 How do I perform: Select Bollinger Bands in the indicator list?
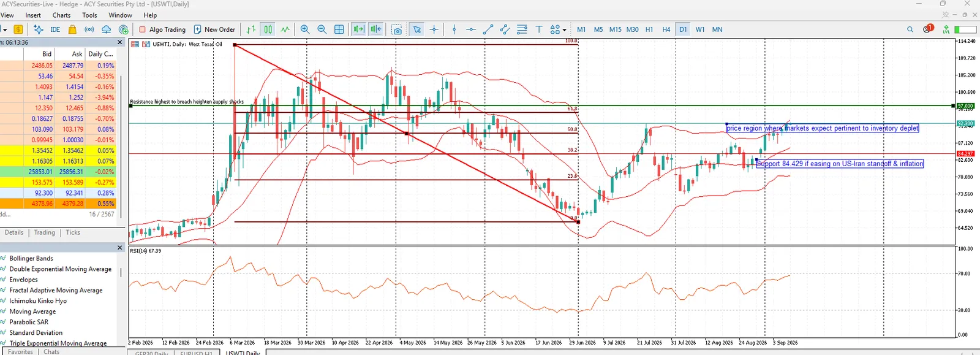31,259
